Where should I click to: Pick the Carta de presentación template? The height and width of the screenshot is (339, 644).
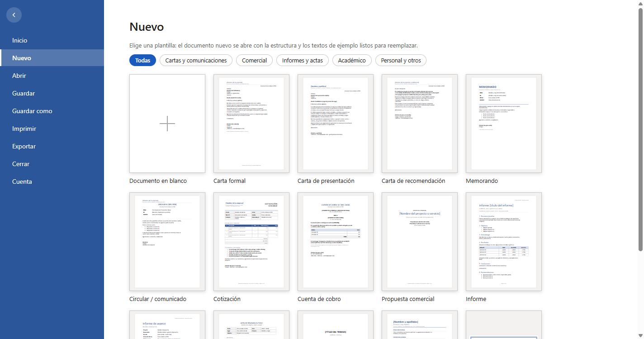point(336,124)
